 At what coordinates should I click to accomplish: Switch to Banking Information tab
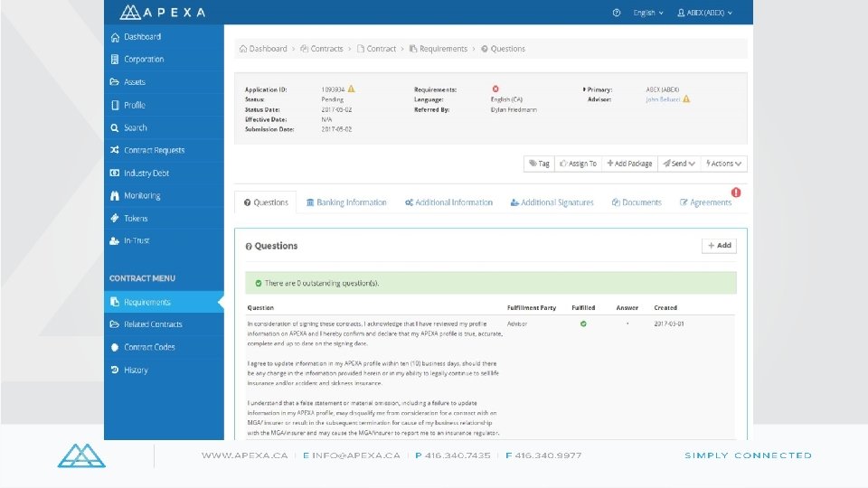click(346, 202)
